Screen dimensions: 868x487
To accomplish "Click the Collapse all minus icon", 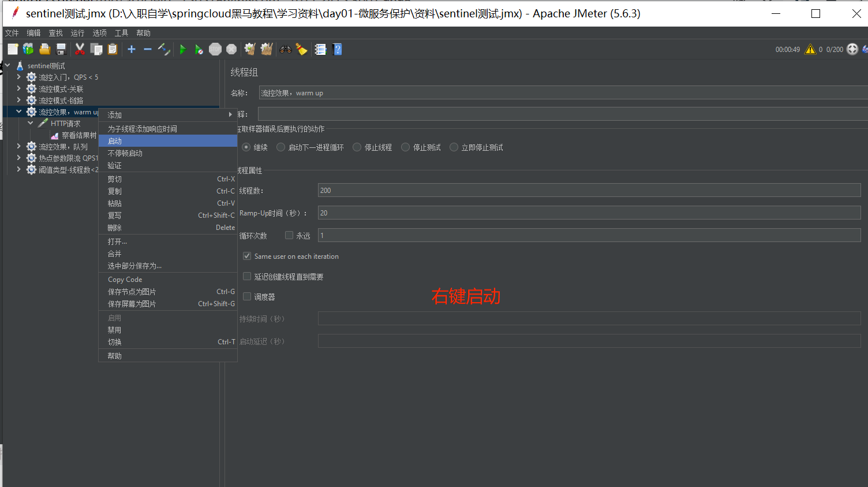I will pyautogui.click(x=148, y=50).
